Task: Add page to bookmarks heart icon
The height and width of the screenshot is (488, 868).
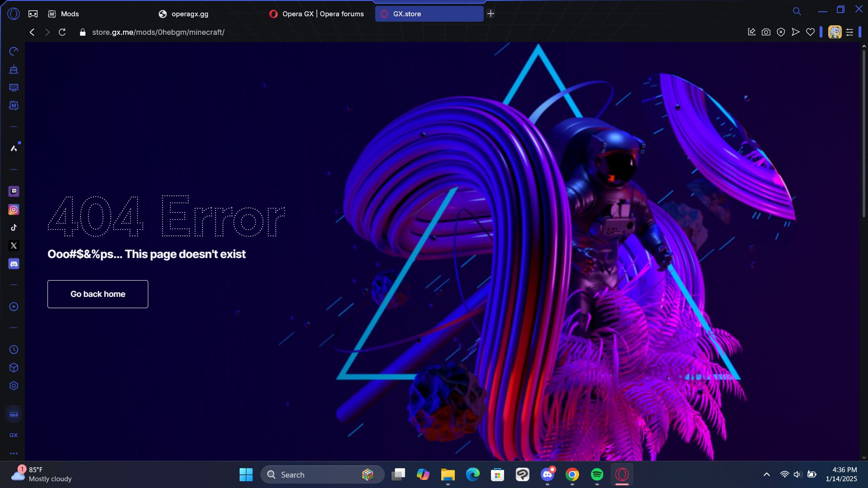Action: (x=811, y=32)
